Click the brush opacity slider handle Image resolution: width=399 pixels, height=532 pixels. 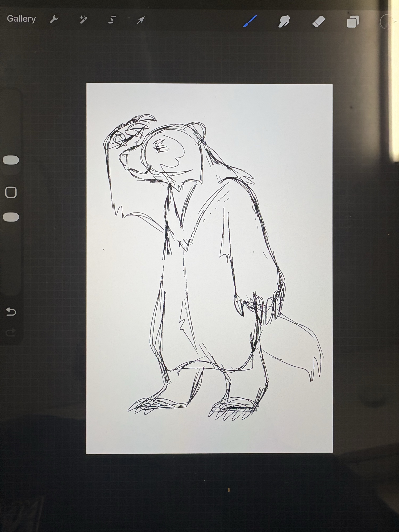pos(11,217)
